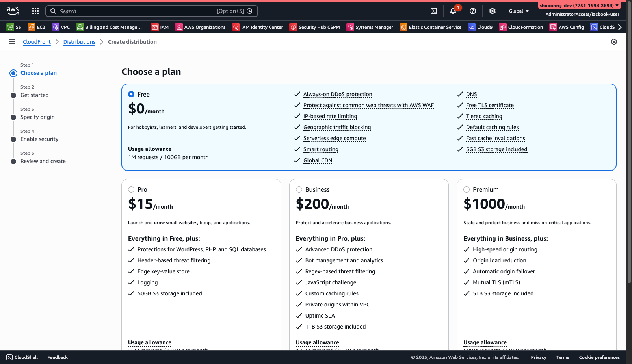Select the Free plan radio button
The width and height of the screenshot is (632, 364).
131,94
